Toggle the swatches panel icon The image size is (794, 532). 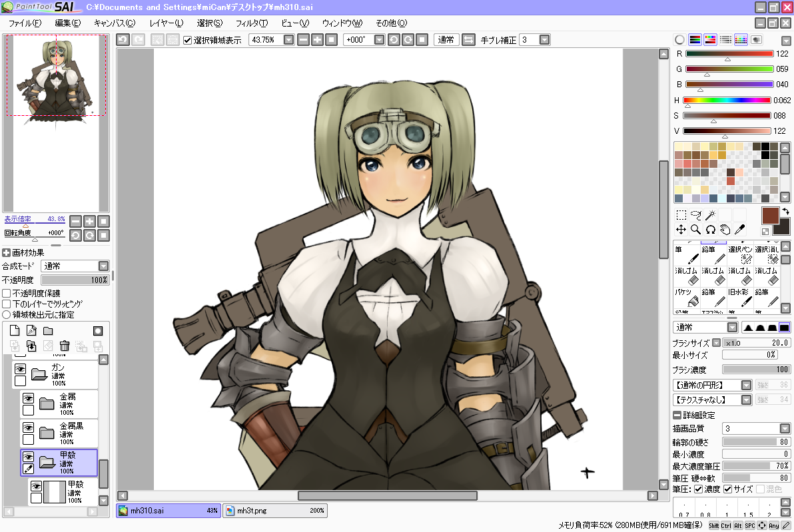(x=741, y=39)
